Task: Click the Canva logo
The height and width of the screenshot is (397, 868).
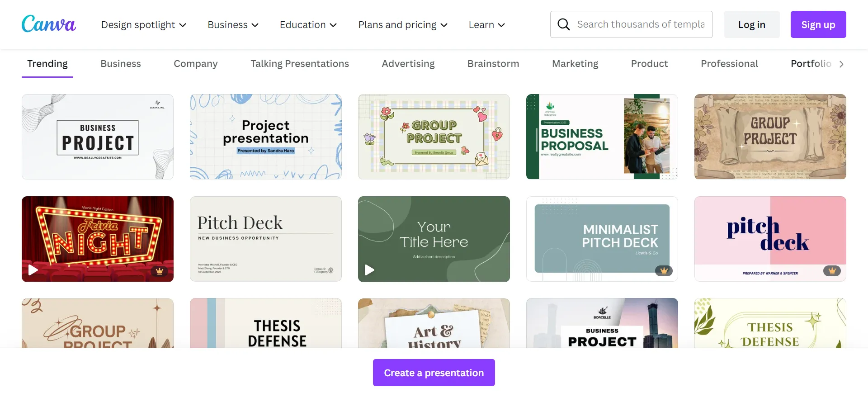Action: [49, 24]
